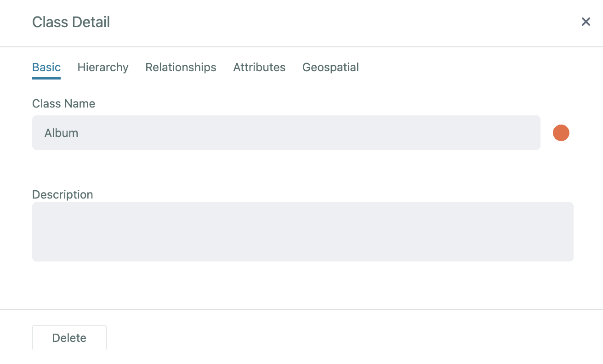Click the round orange dot beside Album

coord(561,133)
